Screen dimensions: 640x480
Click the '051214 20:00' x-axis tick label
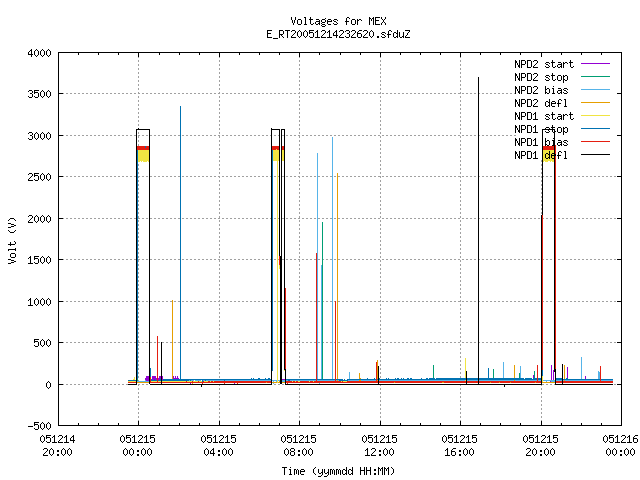point(58,446)
